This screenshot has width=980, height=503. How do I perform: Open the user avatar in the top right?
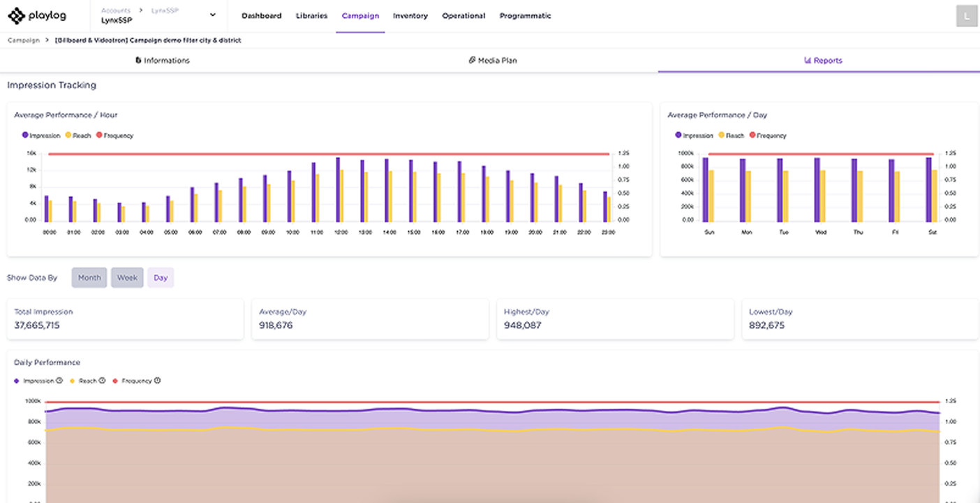pyautogui.click(x=966, y=15)
